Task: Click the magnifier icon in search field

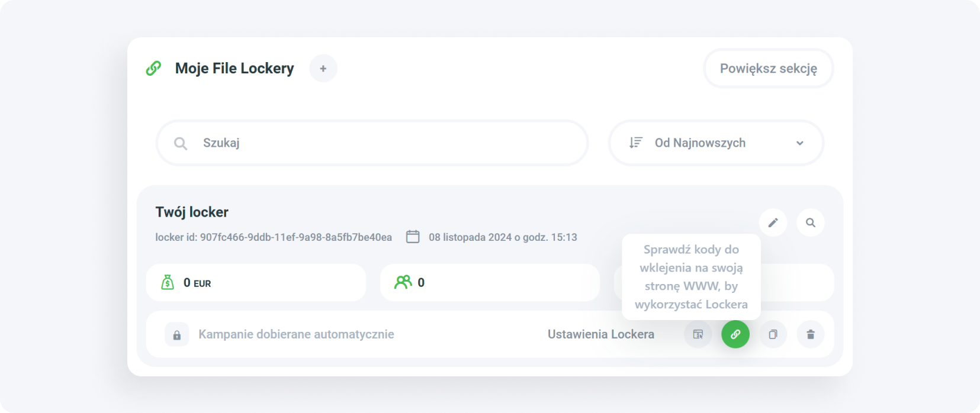Action: tap(181, 144)
